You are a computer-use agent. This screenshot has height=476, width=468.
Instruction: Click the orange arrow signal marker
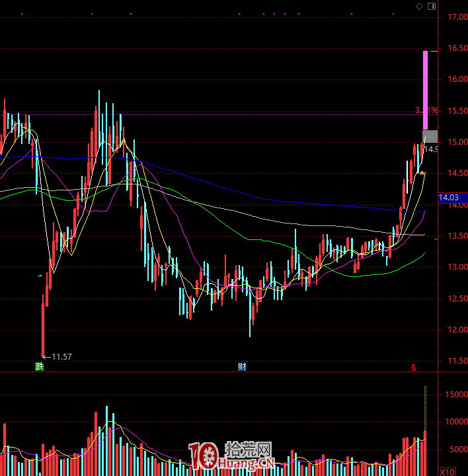point(422,173)
